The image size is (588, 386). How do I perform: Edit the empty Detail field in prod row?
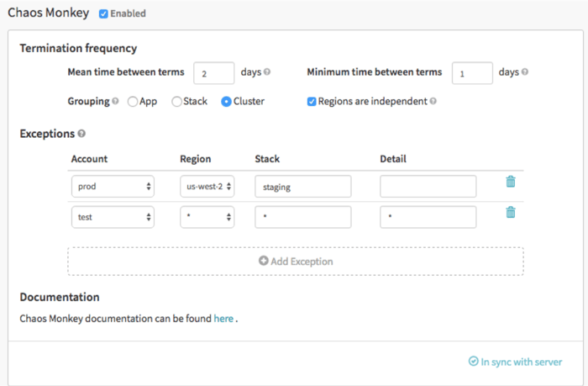[428, 186]
